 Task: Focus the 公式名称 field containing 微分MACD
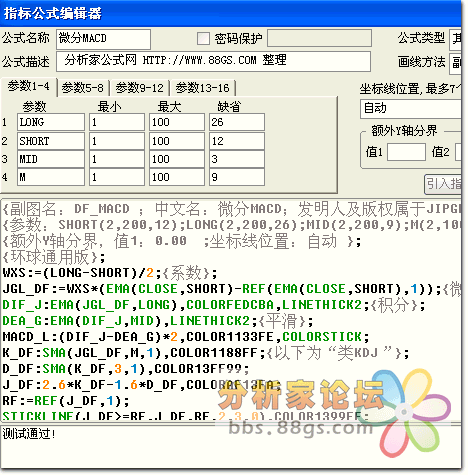pyautogui.click(x=103, y=39)
